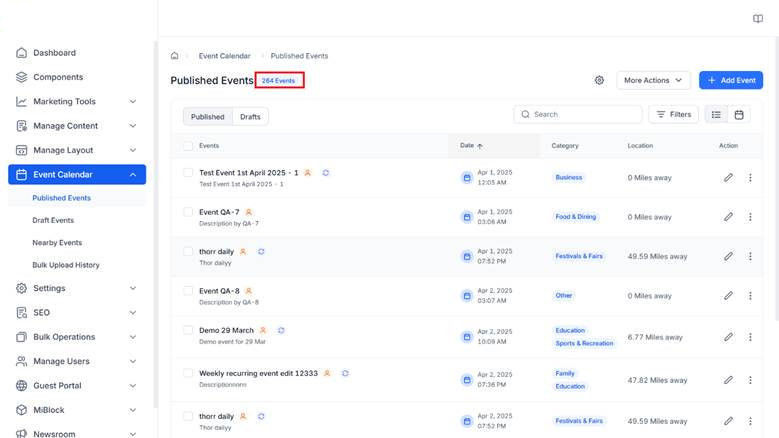This screenshot has height=438, width=779.
Task: Open the More Actions dropdown
Action: coord(653,80)
